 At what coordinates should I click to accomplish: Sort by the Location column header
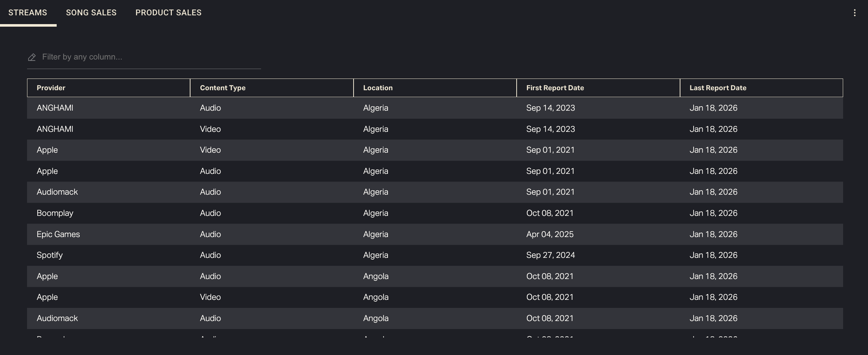(x=378, y=88)
